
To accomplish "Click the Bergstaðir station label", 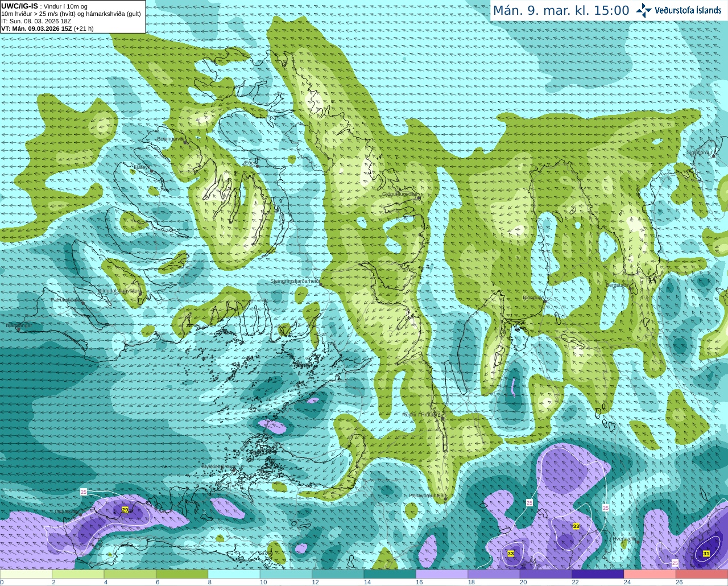I will pos(617,284).
